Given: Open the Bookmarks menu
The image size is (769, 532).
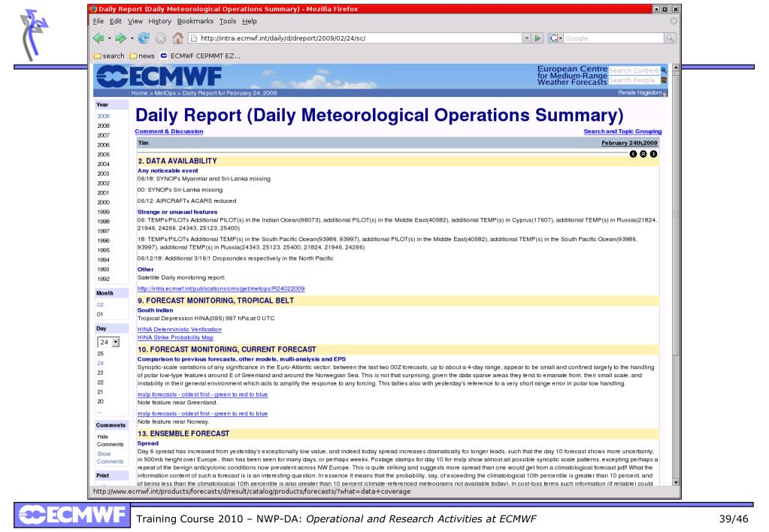Looking at the screenshot, I should (195, 21).
